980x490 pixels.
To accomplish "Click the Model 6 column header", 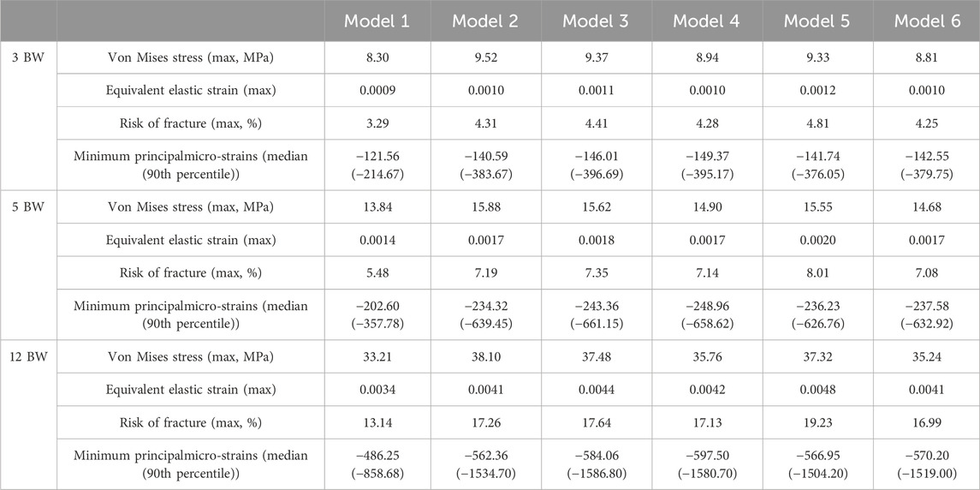I will [x=925, y=21].
